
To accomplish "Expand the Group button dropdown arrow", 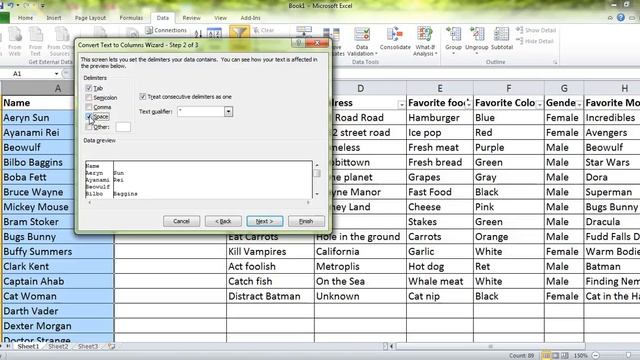I will coord(453,53).
